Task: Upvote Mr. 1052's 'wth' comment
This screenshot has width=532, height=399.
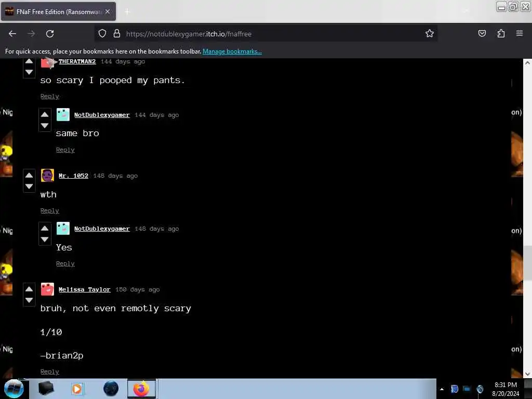Action: [x=29, y=175]
